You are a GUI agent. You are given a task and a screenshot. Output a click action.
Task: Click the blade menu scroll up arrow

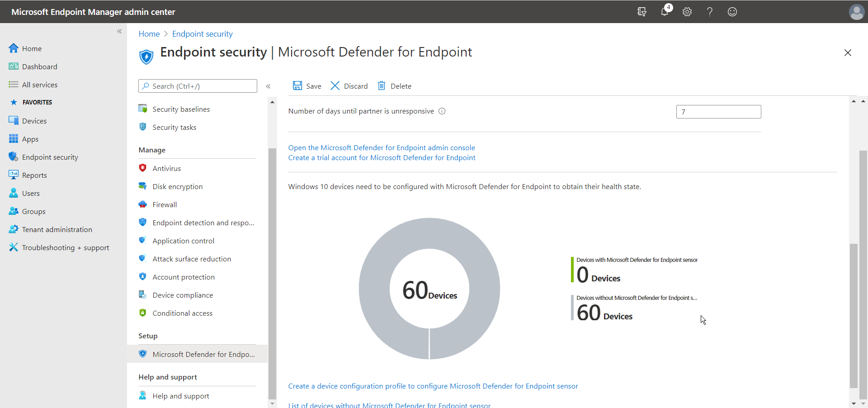(x=272, y=102)
